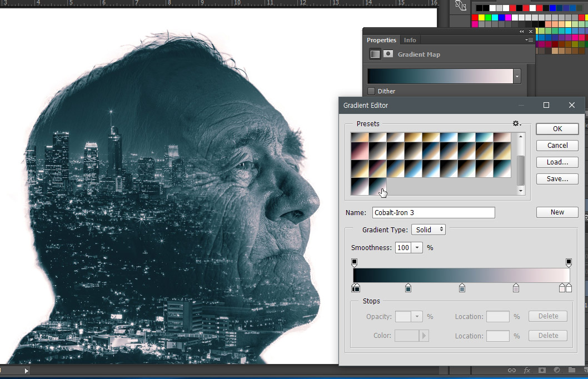Open the presets gear menu in Gradient Editor
This screenshot has width=588, height=379.
click(517, 124)
